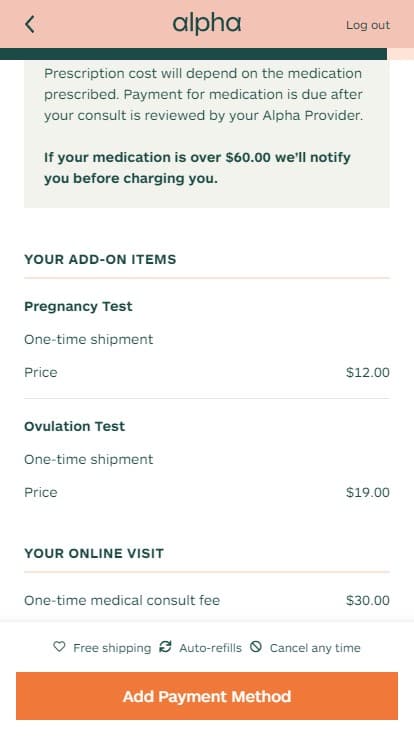Screen dimensions: 414x736
Task: Click the One-time medical consult fee label
Action: click(122, 600)
